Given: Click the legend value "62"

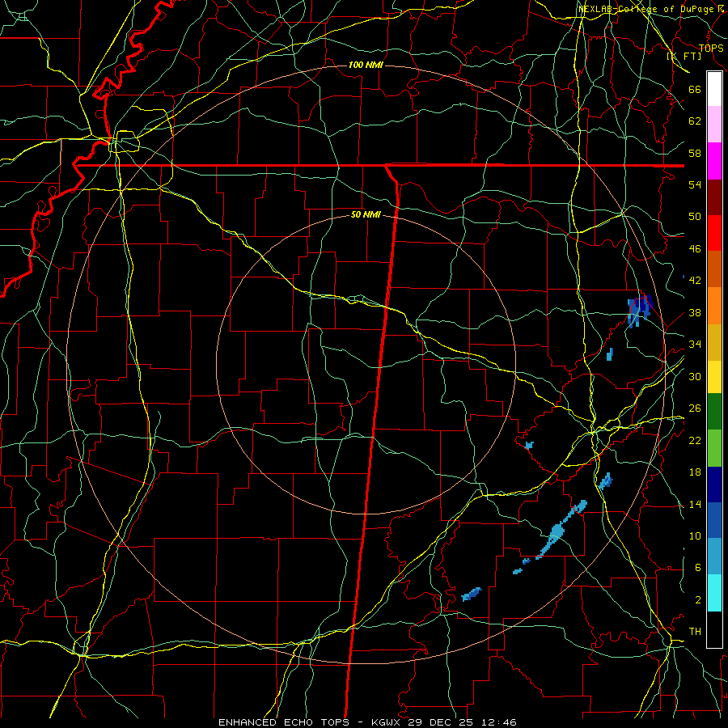Looking at the screenshot, I should tap(695, 121).
